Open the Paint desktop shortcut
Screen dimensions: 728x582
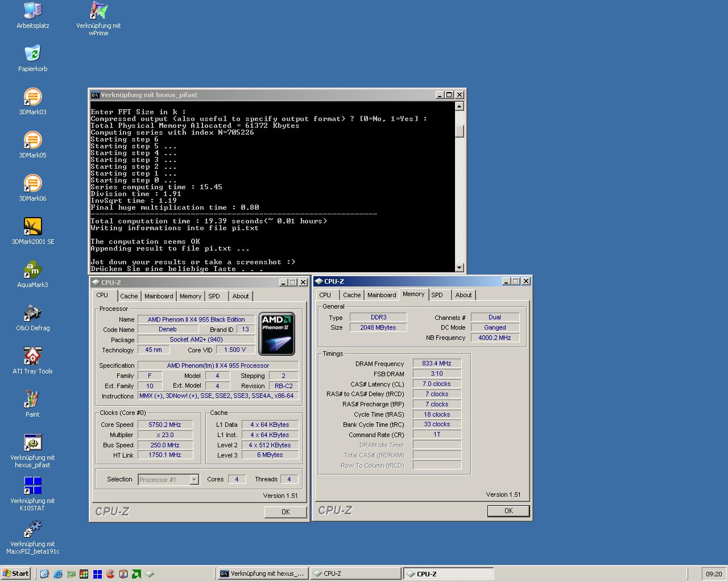pos(33,404)
